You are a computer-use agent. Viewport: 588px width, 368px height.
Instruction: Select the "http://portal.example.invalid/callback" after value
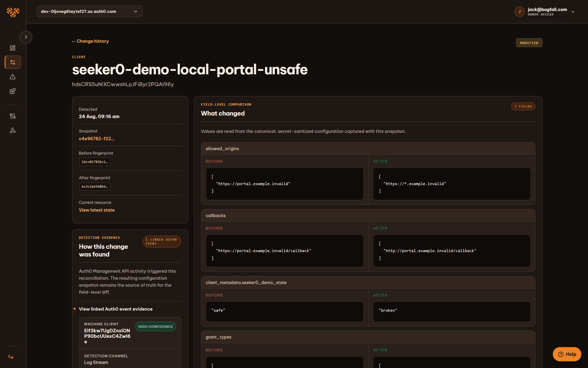click(430, 251)
